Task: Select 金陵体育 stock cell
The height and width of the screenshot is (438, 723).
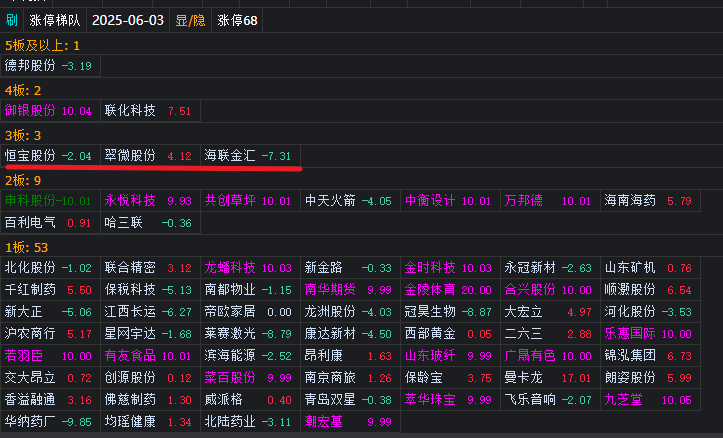Action: point(450,290)
